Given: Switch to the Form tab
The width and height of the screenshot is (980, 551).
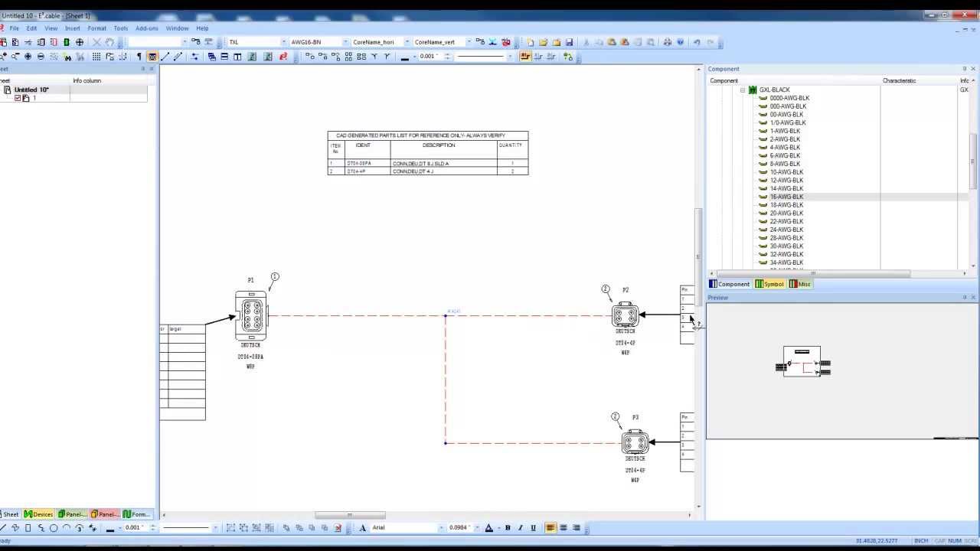Looking at the screenshot, I should [x=137, y=514].
